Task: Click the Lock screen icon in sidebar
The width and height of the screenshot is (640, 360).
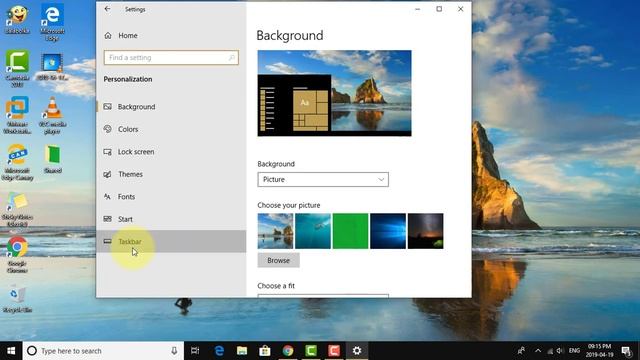Action: pos(107,151)
